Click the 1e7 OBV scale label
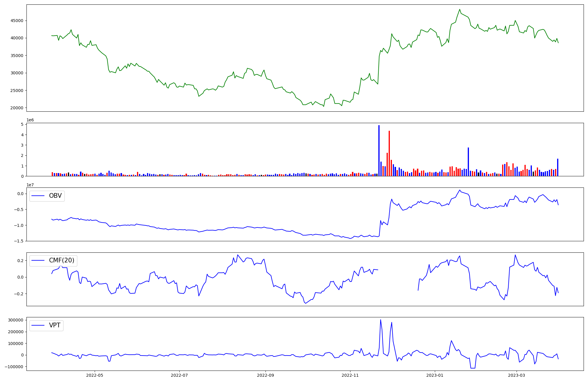 pyautogui.click(x=30, y=185)
